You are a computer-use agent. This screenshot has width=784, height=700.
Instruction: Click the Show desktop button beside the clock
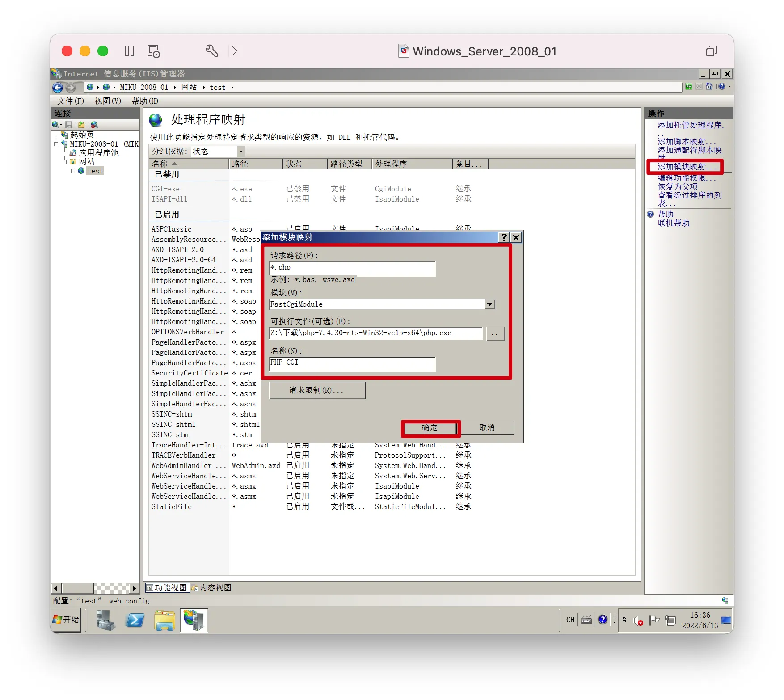point(726,620)
